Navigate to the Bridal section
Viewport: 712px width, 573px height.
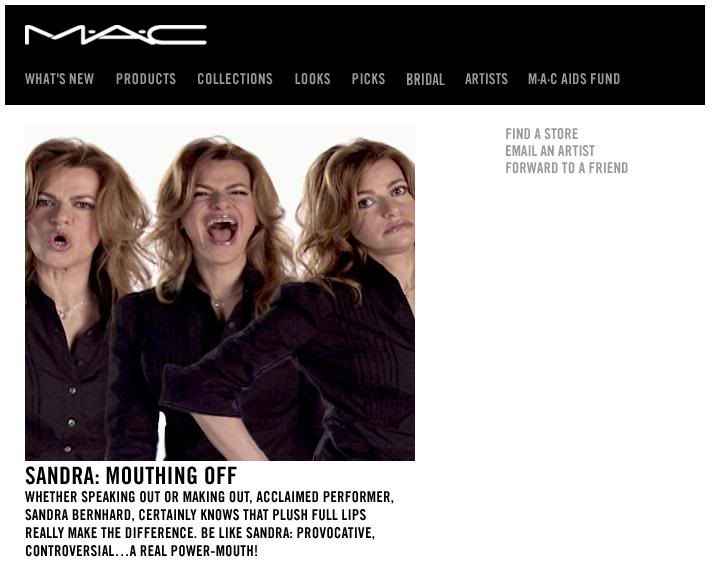pos(425,79)
